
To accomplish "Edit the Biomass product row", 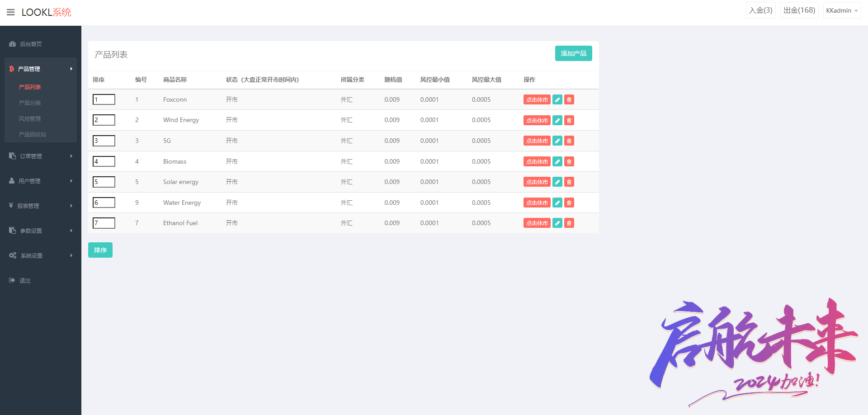I will (x=557, y=161).
